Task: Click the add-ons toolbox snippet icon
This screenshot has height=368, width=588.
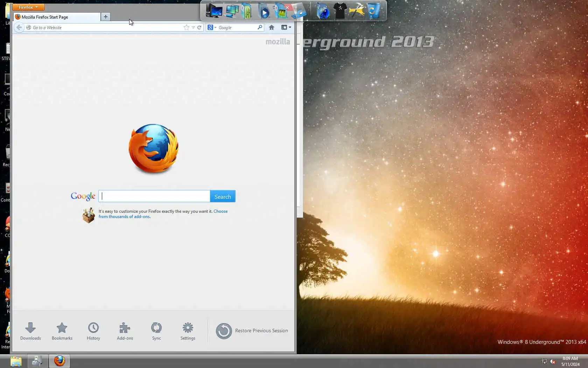Action: 89,215
